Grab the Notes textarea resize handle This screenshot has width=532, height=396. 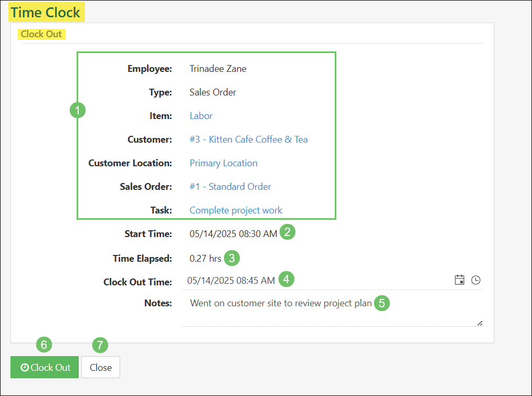480,324
